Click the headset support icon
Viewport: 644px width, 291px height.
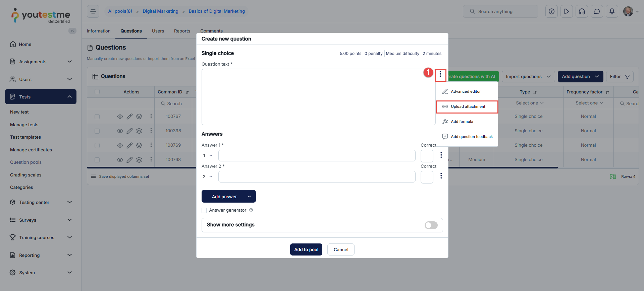582,11
